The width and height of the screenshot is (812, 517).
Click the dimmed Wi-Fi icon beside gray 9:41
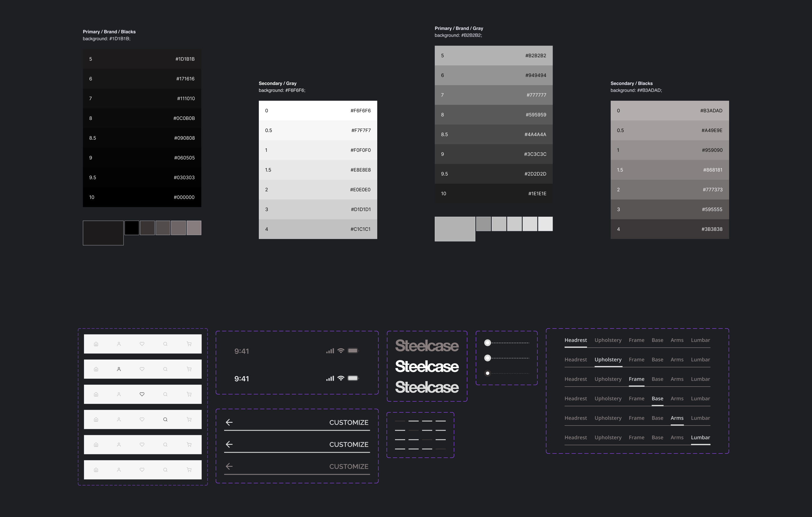coord(341,350)
